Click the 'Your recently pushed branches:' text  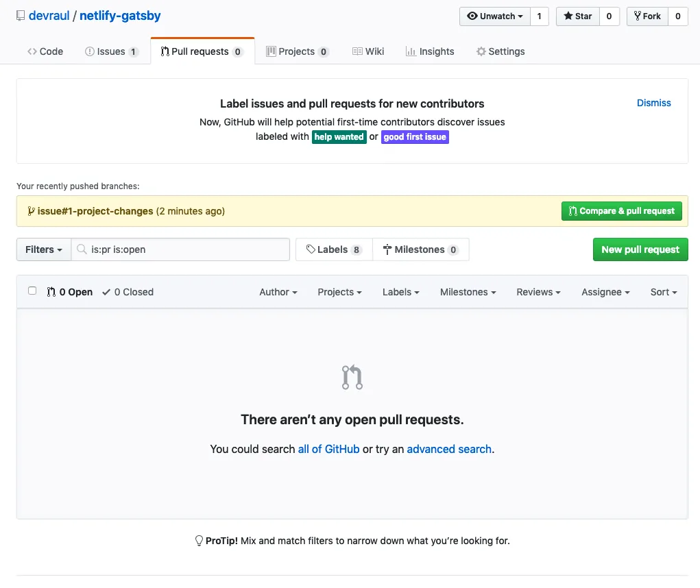tap(77, 186)
